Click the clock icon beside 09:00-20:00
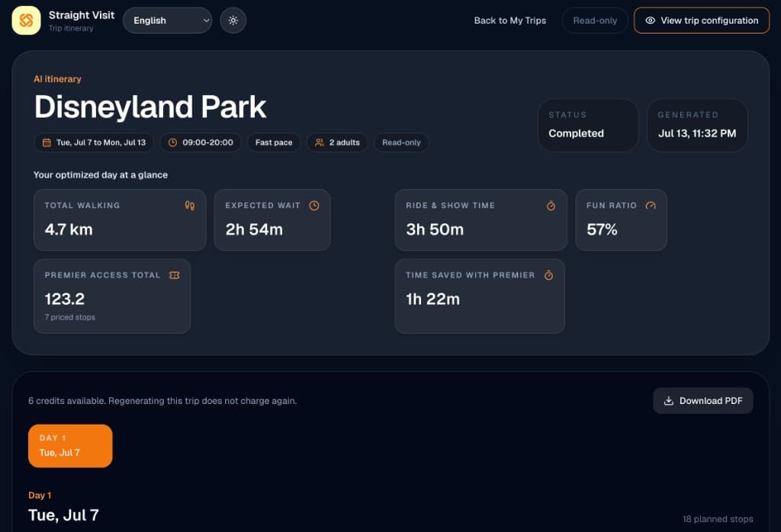 (173, 143)
